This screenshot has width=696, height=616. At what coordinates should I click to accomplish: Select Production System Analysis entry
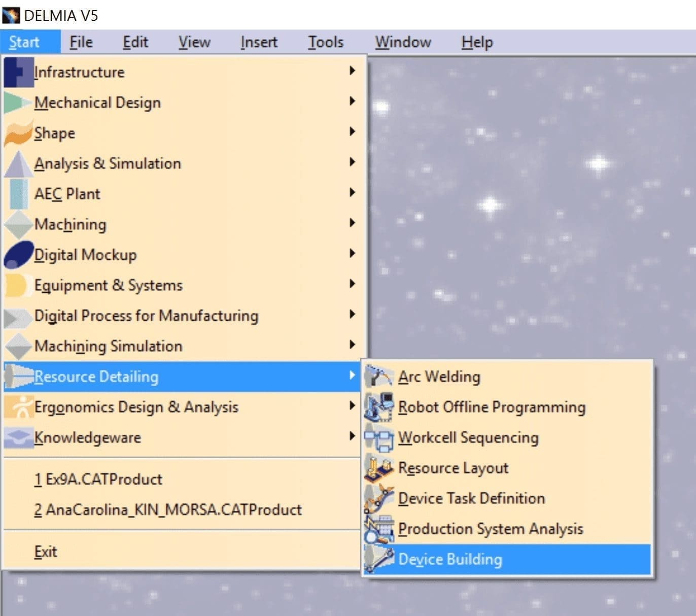[x=507, y=529]
